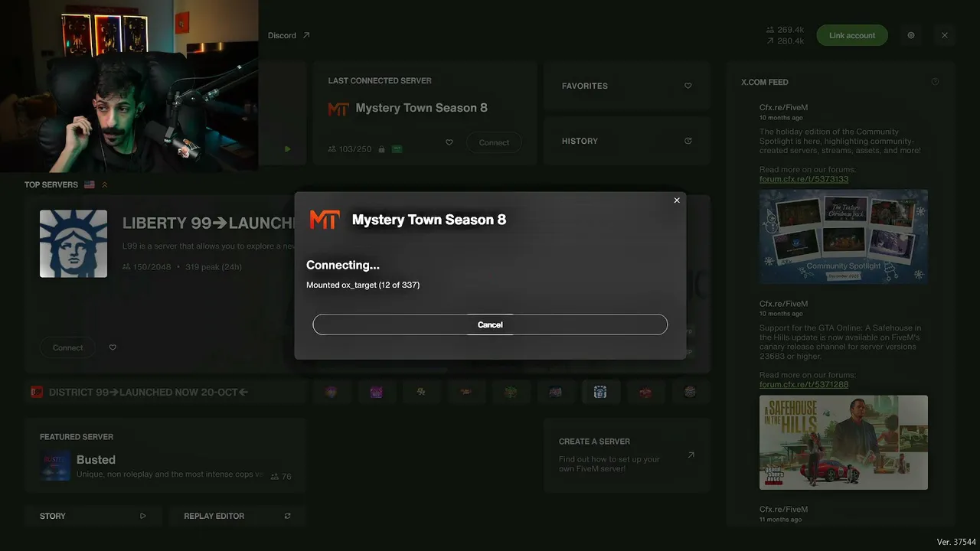Close the Connecting dialog with its X
Screen dimensions: 980x551
click(x=677, y=201)
